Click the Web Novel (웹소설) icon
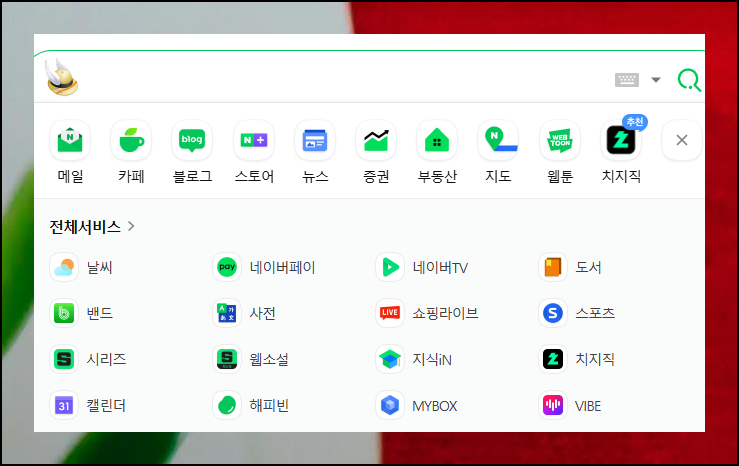739x466 pixels. point(227,359)
